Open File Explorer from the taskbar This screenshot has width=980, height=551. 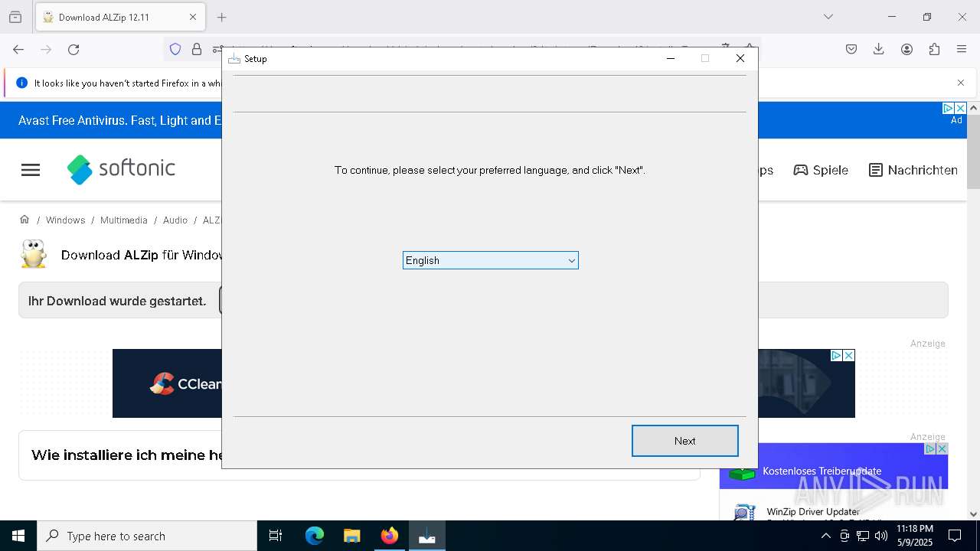351,536
